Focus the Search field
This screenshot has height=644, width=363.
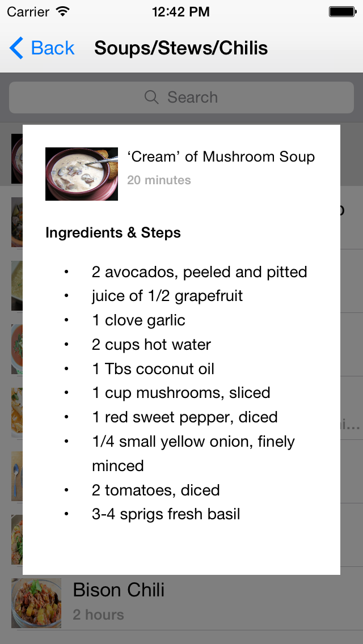click(x=181, y=98)
